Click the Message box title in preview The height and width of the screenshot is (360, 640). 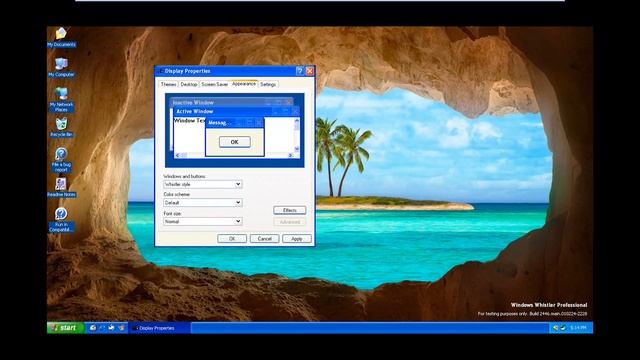(x=219, y=123)
